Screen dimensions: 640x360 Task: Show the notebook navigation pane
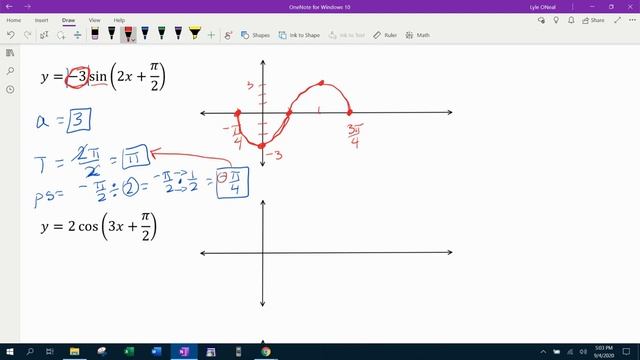10,53
